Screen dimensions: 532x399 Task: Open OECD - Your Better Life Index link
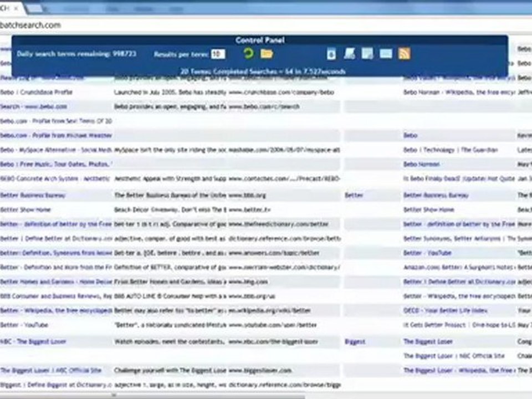(x=446, y=310)
